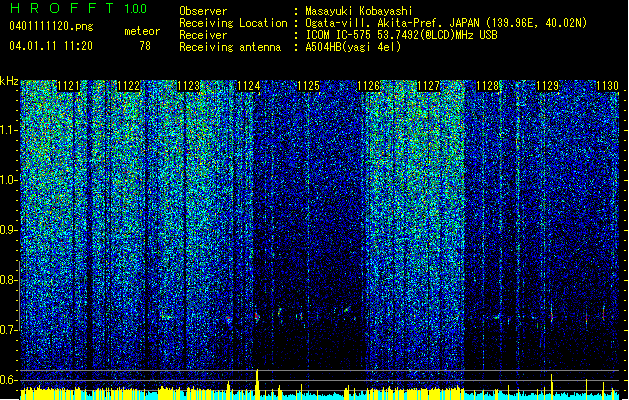Click the 'Receiver' field label

pos(203,35)
